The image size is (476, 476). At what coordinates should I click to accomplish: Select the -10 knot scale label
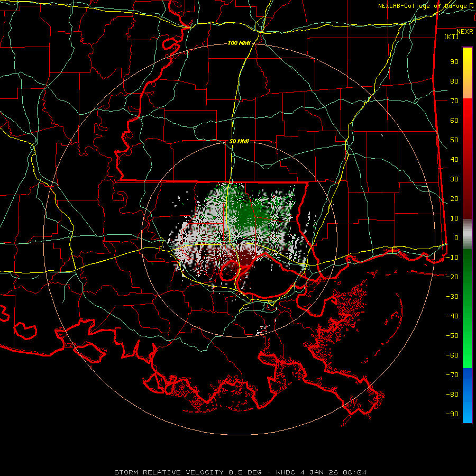click(x=452, y=258)
